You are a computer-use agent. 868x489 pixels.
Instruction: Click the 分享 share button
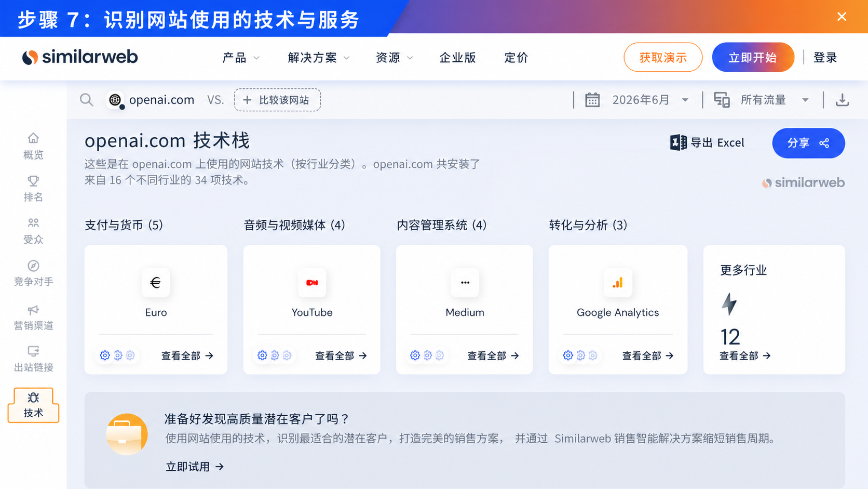(808, 143)
